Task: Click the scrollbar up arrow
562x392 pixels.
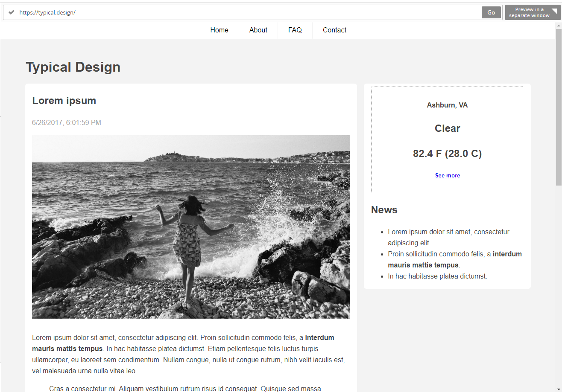Action: 559,26
